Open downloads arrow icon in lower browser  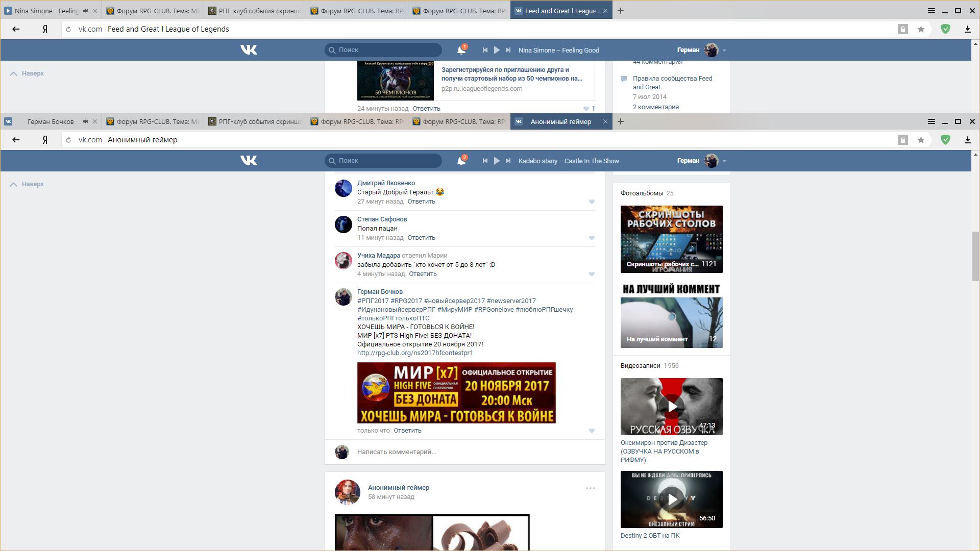pos(967,140)
